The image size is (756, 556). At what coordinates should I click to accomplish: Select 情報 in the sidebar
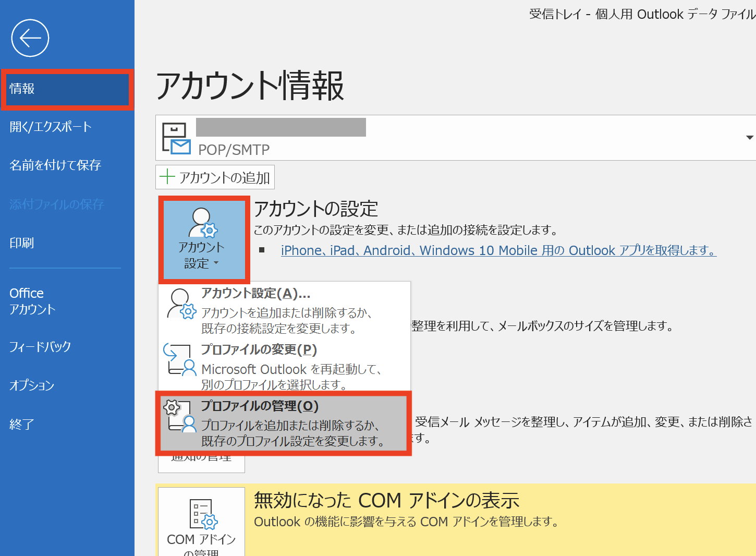(67, 89)
